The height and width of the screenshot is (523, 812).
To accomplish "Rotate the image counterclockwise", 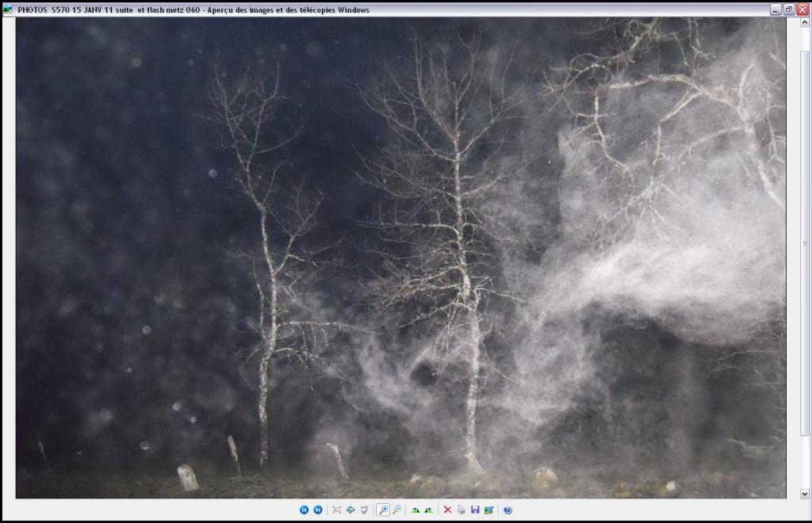I will tap(429, 510).
